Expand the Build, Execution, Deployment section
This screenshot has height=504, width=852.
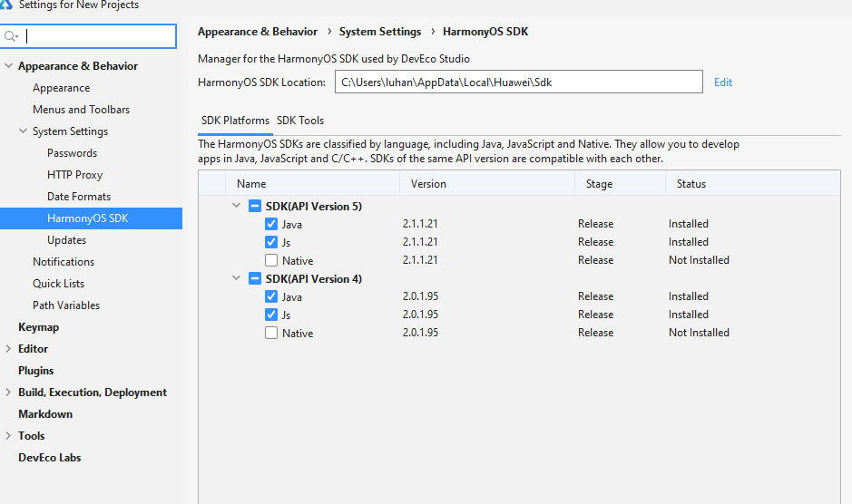(x=8, y=393)
